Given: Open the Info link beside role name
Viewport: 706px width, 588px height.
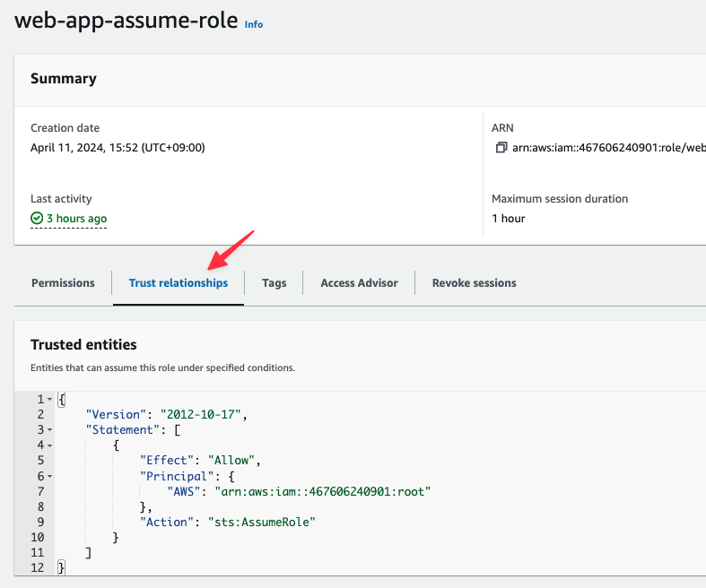Looking at the screenshot, I should point(254,24).
